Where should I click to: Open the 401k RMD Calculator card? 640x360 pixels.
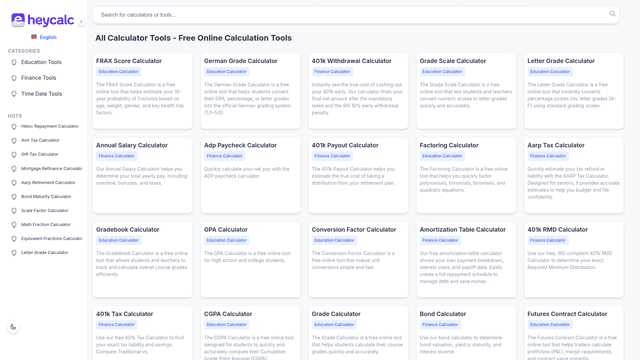[573, 260]
